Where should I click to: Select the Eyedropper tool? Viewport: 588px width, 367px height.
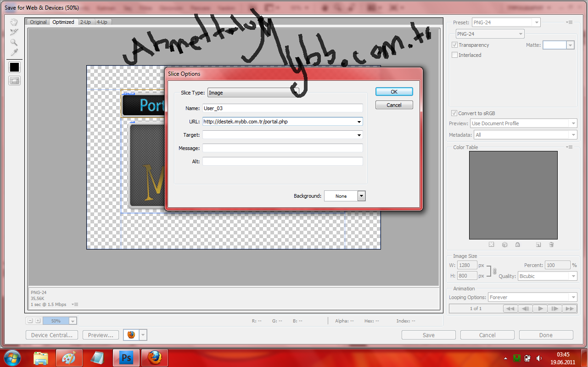[14, 52]
